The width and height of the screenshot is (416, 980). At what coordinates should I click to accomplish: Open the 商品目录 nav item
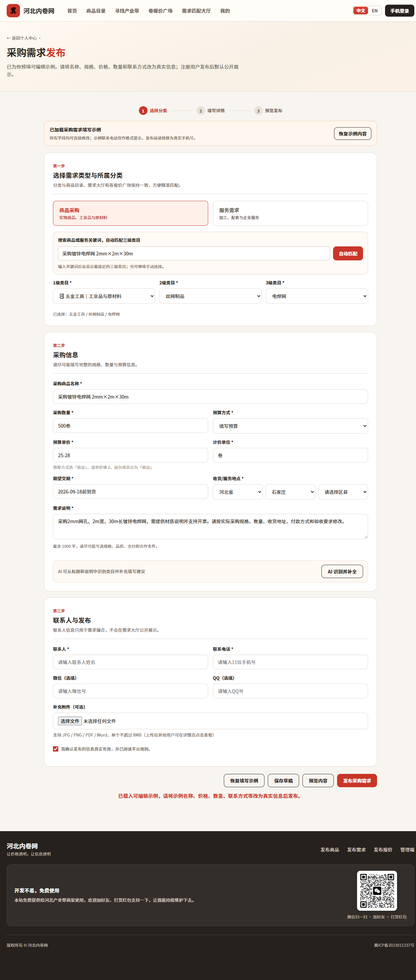pos(96,11)
